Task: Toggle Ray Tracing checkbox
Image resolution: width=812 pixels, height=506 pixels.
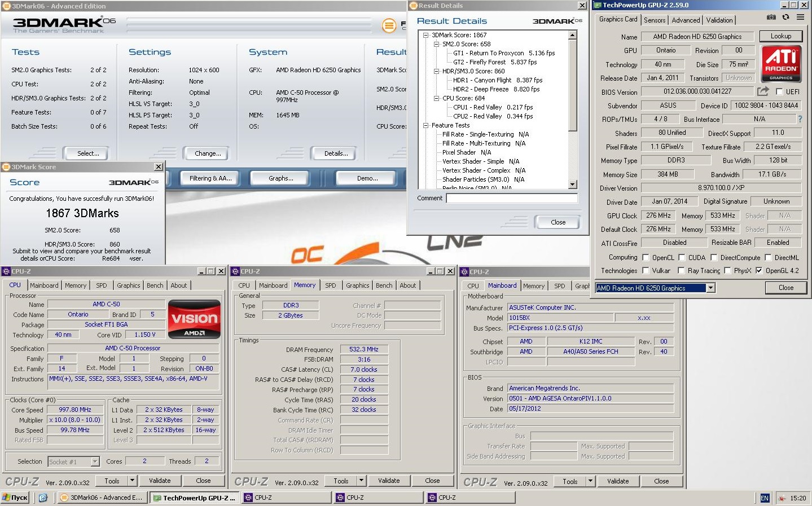Action: pos(681,271)
